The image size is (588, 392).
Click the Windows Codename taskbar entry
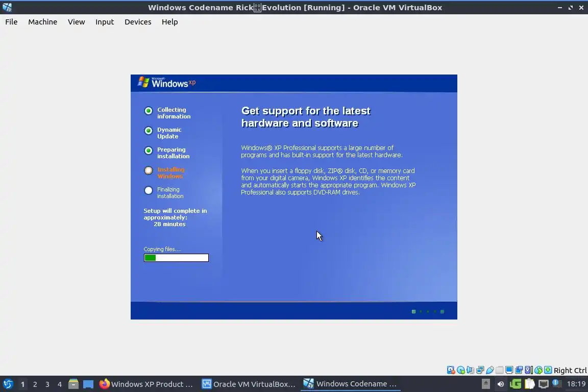click(x=351, y=384)
